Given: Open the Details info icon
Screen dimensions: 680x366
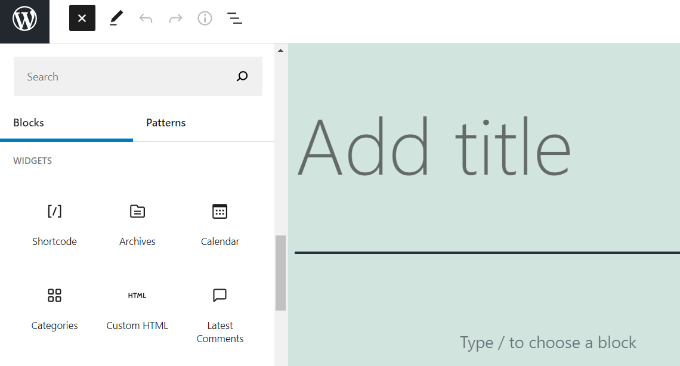Looking at the screenshot, I should (205, 19).
